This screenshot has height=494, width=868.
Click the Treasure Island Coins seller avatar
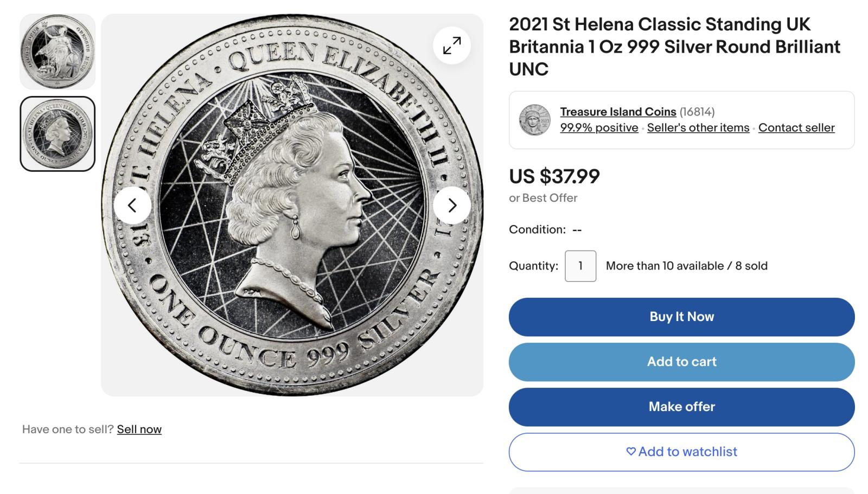(x=534, y=120)
